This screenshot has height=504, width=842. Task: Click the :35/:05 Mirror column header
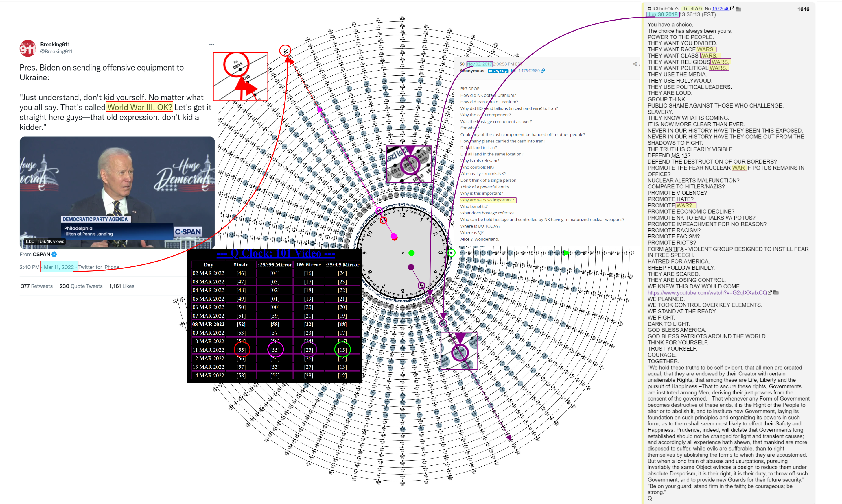342,264
